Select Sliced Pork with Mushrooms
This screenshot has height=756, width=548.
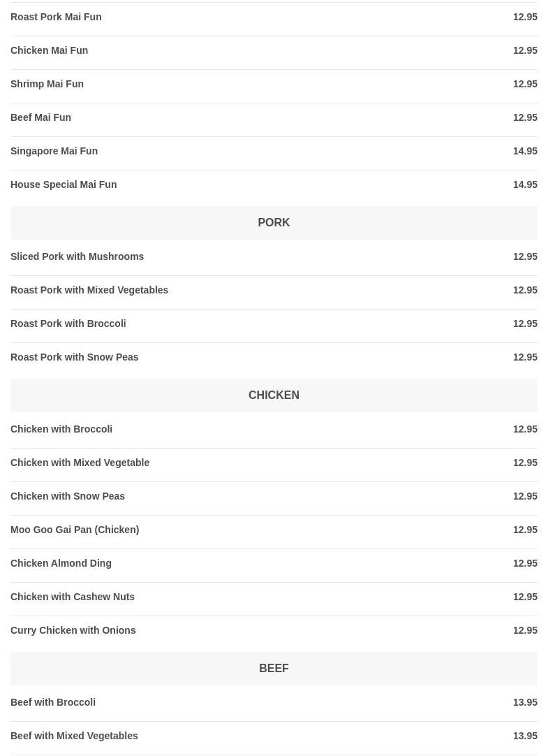tap(77, 256)
